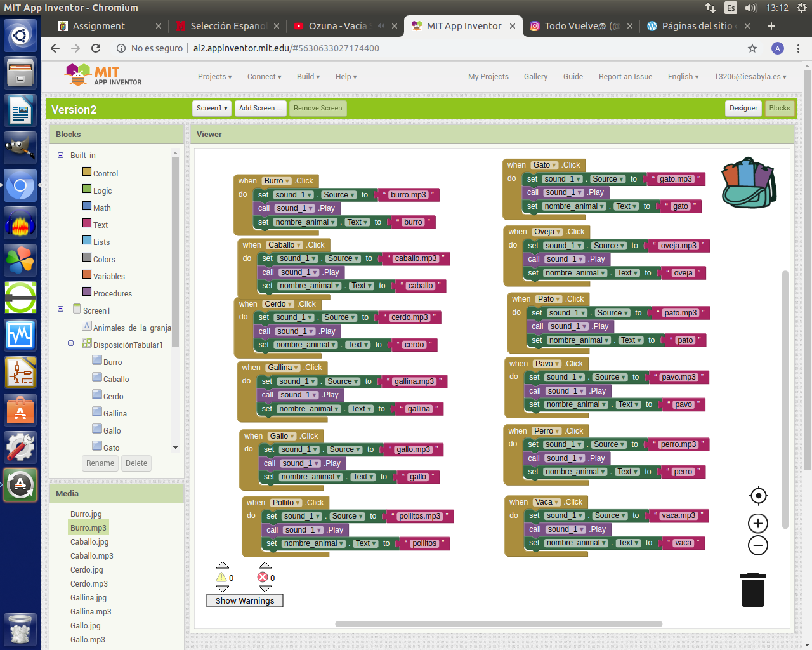Click the yellow warning triangle icon

221,577
